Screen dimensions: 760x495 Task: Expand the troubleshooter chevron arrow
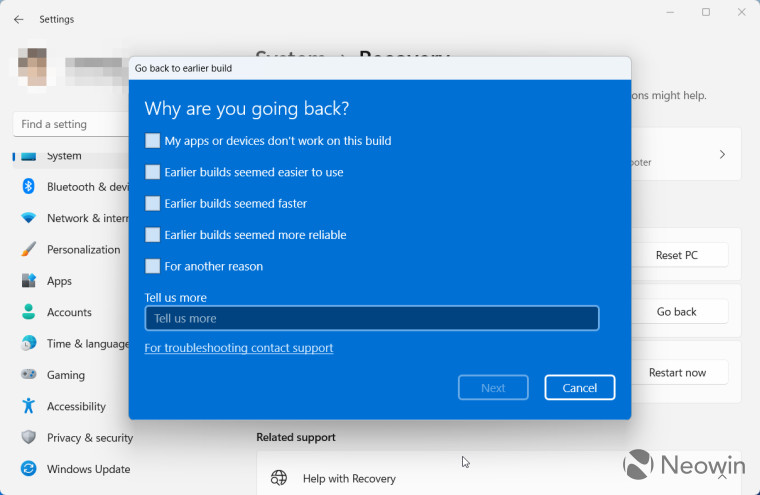click(722, 155)
